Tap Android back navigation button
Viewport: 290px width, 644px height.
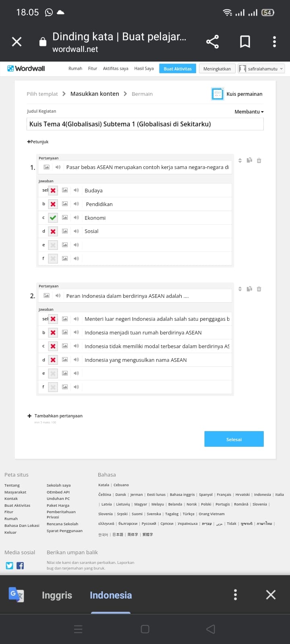[211, 629]
